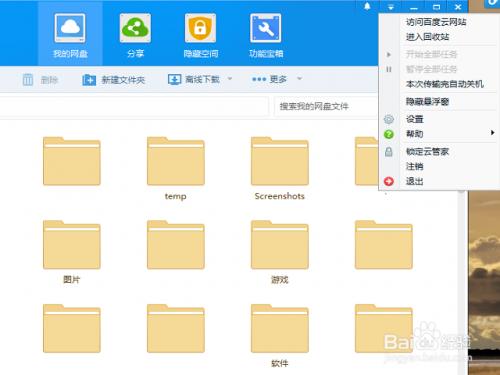Open the 我的网盘 tab
Viewport: 500px width, 375px height.
(70, 35)
